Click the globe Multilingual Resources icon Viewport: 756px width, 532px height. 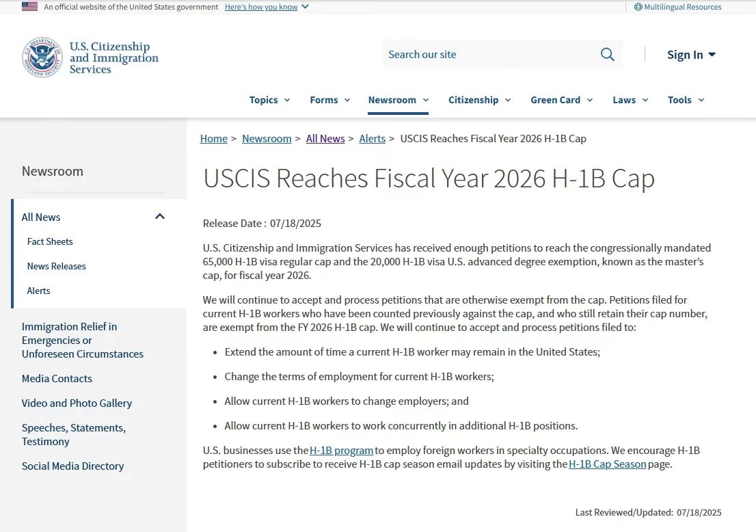[x=638, y=7]
